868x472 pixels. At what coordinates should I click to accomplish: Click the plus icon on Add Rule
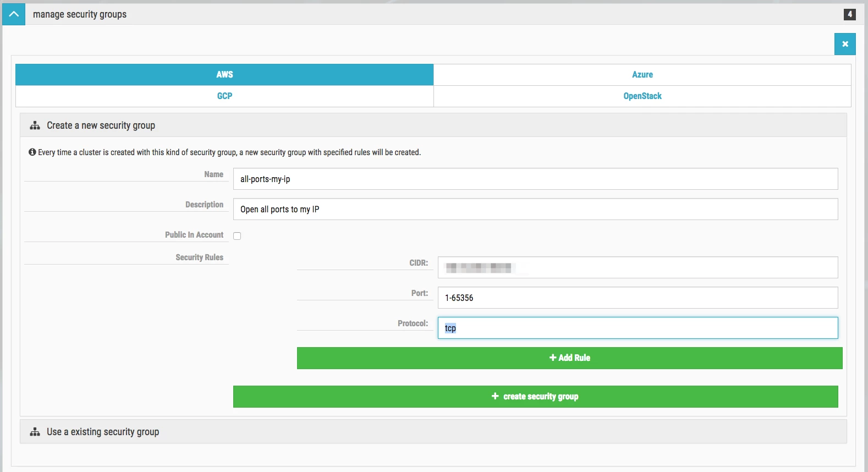pyautogui.click(x=553, y=358)
